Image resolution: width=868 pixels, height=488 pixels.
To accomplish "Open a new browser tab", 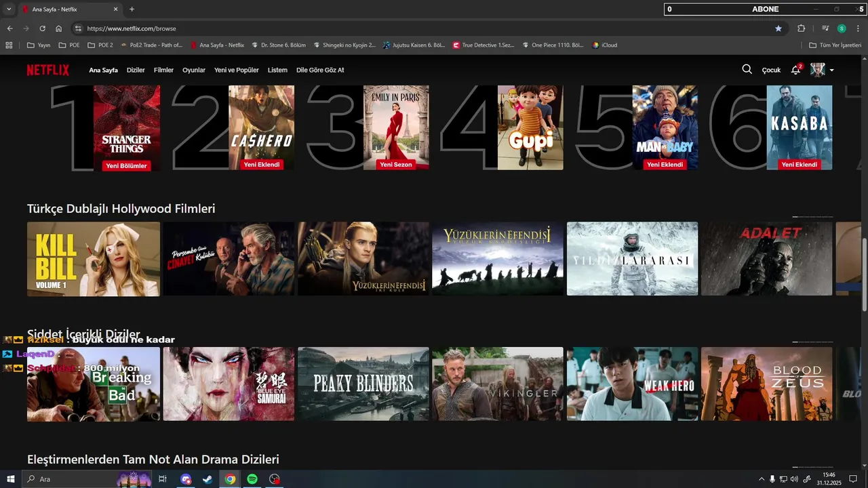I will pyautogui.click(x=132, y=9).
